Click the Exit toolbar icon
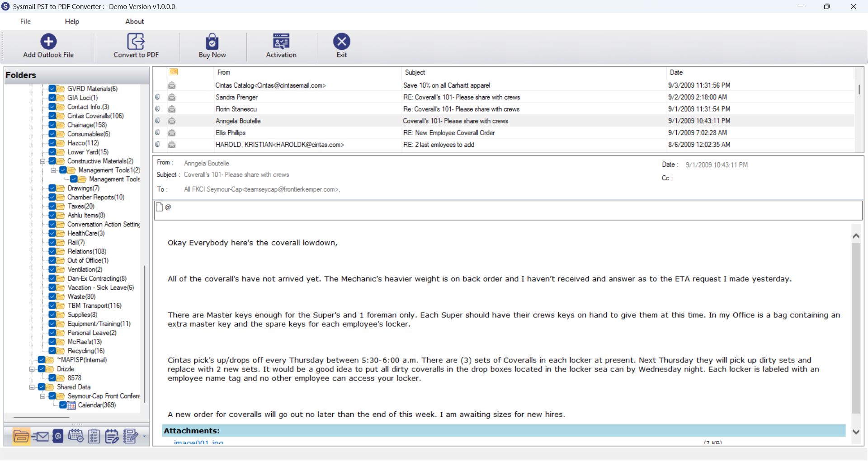The image size is (868, 461). 342,41
